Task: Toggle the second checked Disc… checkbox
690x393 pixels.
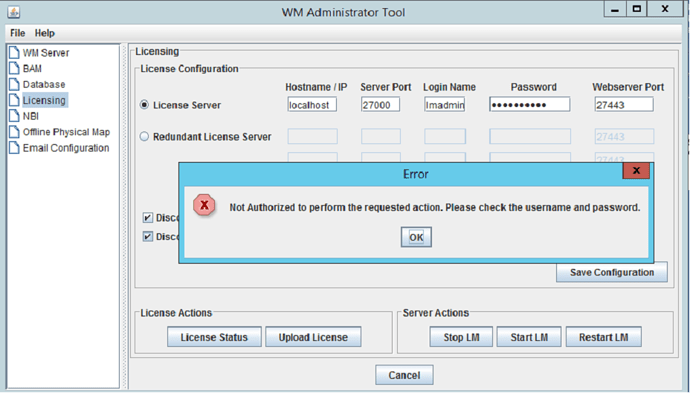Action: 147,237
